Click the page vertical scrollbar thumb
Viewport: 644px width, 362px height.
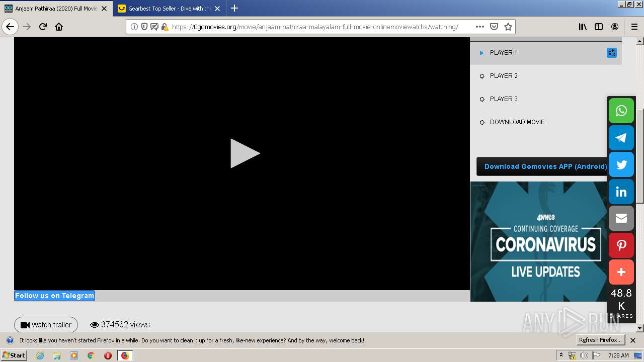click(640, 156)
